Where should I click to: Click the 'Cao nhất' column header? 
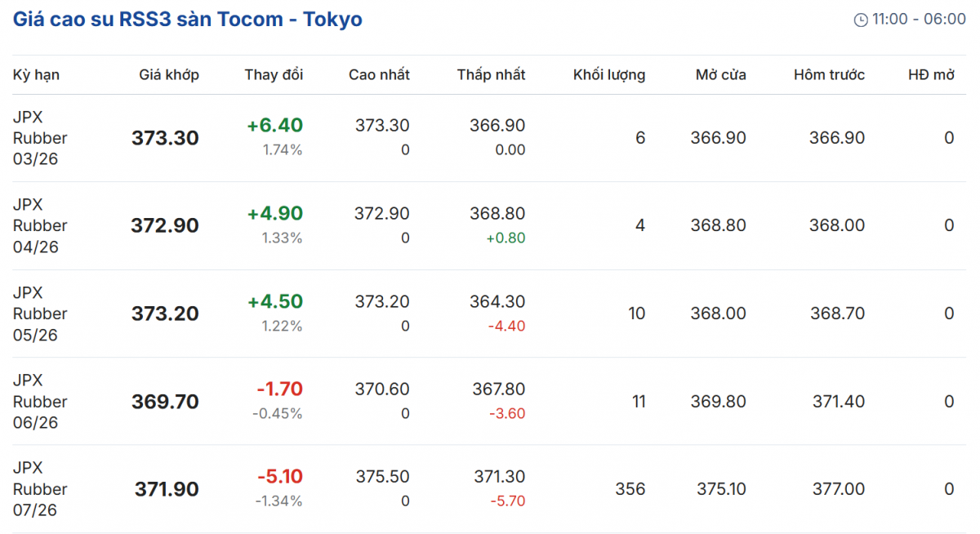pyautogui.click(x=379, y=75)
